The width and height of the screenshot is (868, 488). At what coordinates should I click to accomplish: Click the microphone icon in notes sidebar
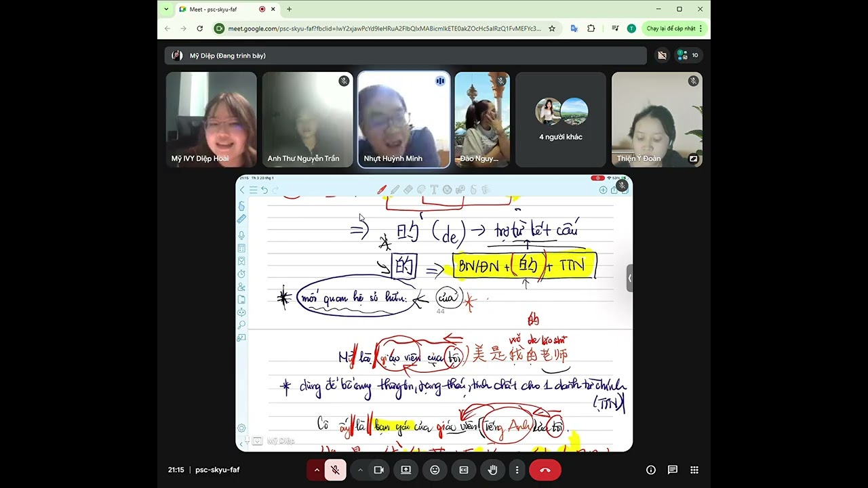pos(241,235)
